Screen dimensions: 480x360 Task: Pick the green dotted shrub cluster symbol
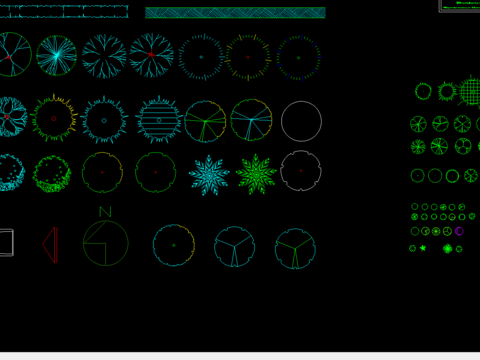(52, 174)
